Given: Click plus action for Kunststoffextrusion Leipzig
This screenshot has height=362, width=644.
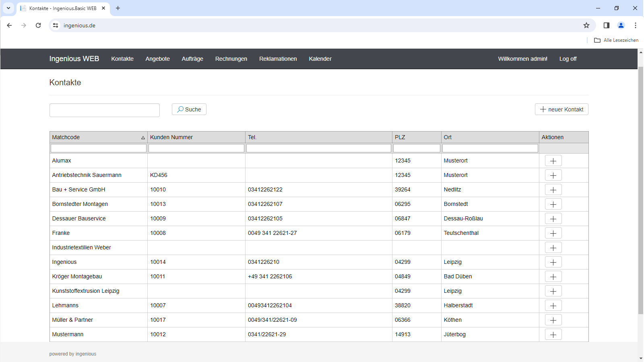Looking at the screenshot, I should pyautogui.click(x=553, y=291).
